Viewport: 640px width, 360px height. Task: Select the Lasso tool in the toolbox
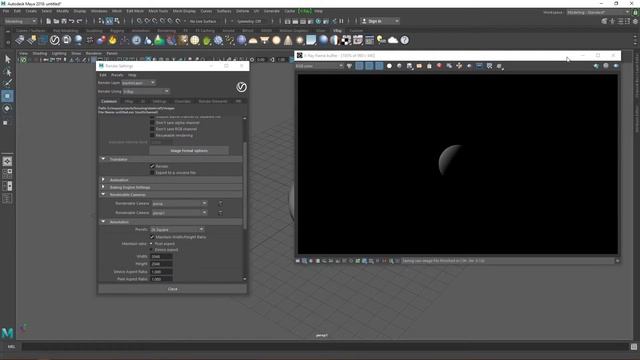click(7, 72)
